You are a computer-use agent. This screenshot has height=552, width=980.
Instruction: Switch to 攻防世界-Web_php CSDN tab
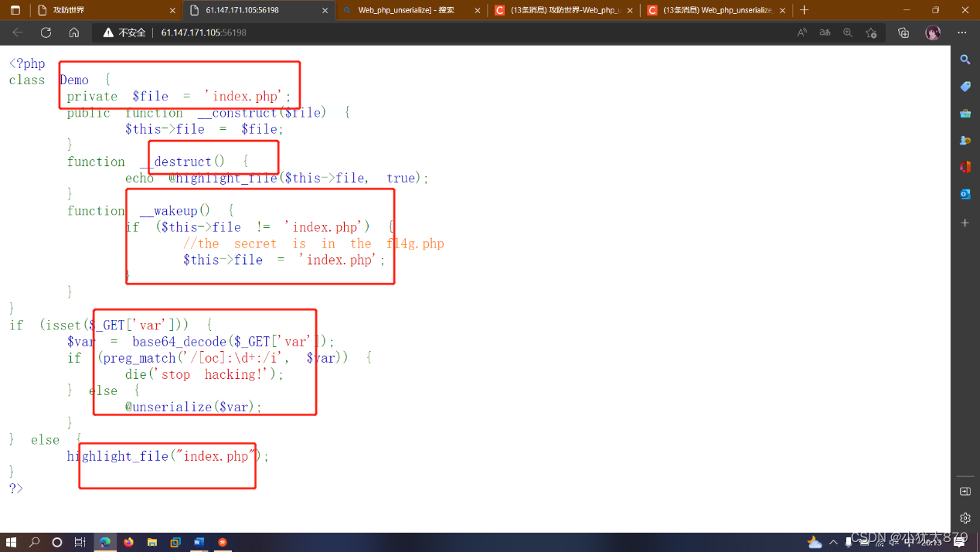pos(564,10)
